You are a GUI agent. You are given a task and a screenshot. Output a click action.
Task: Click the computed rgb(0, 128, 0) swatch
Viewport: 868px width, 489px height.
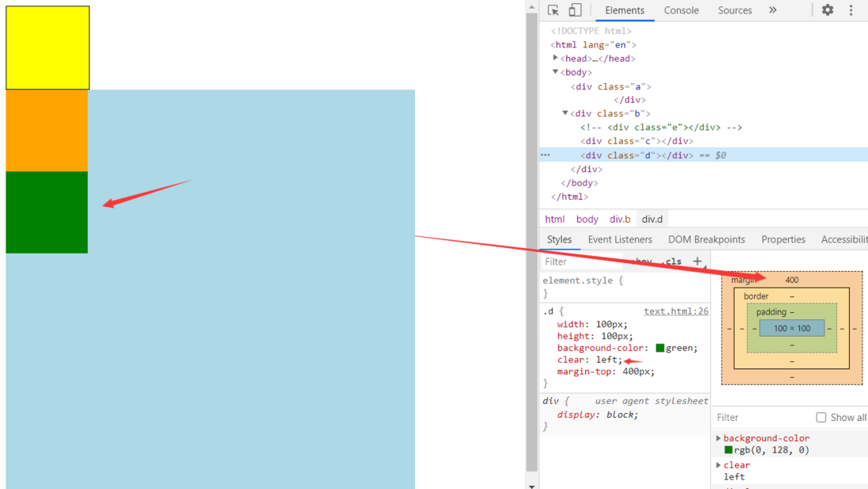point(729,450)
